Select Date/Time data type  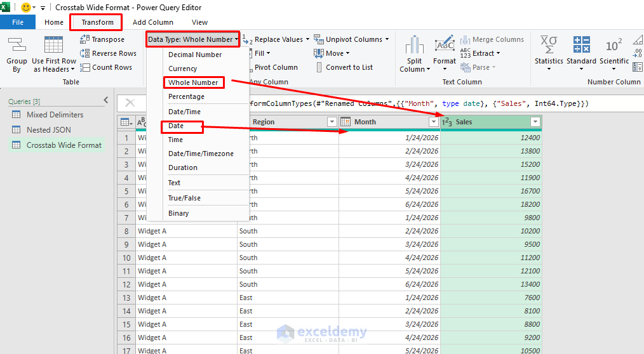[x=184, y=112]
